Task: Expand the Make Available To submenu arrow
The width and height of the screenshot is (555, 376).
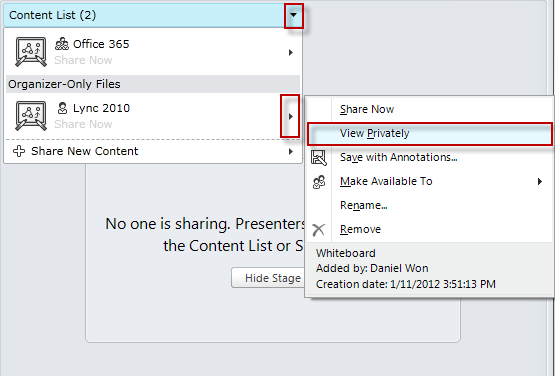Action: coord(540,182)
